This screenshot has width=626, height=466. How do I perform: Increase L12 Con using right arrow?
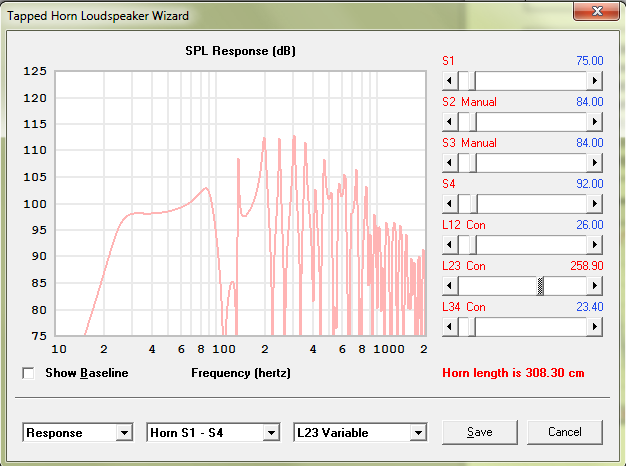coord(594,244)
